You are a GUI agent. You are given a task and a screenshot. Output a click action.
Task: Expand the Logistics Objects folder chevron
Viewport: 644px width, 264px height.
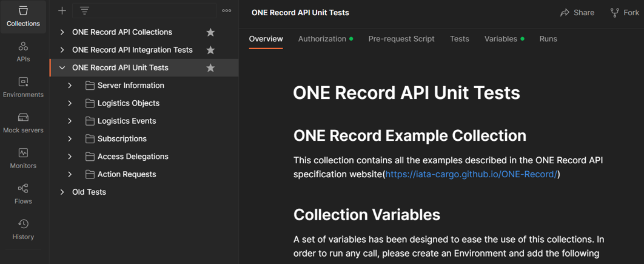(70, 103)
